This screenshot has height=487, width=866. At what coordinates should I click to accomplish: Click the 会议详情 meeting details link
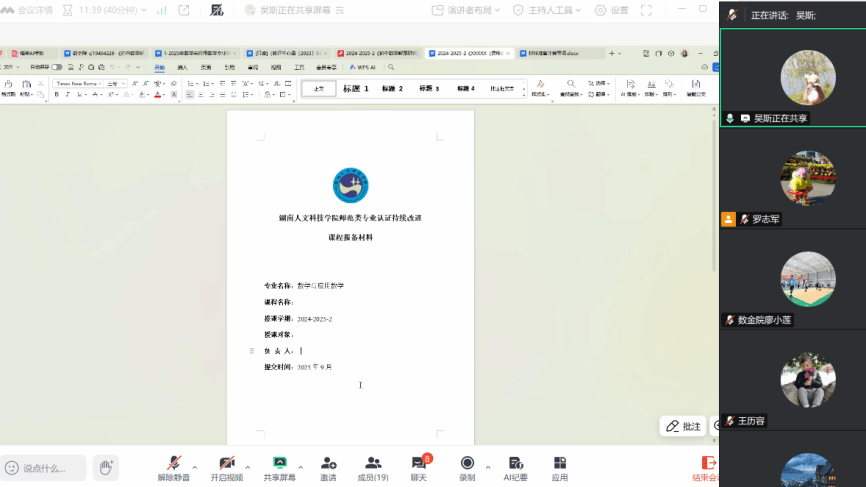[28, 10]
